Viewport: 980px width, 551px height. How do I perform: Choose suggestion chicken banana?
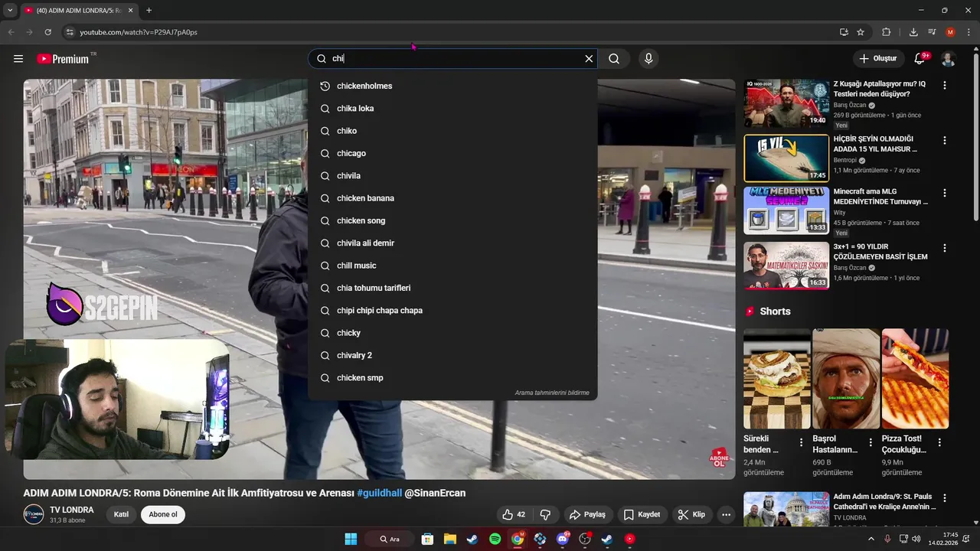pyautogui.click(x=452, y=198)
